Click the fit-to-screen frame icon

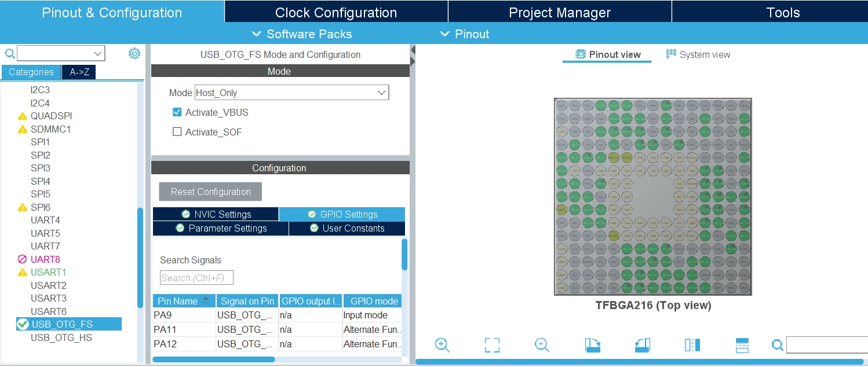492,345
